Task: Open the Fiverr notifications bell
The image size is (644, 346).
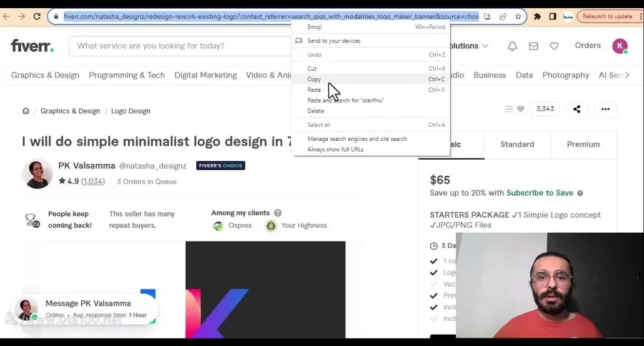Action: 512,46
